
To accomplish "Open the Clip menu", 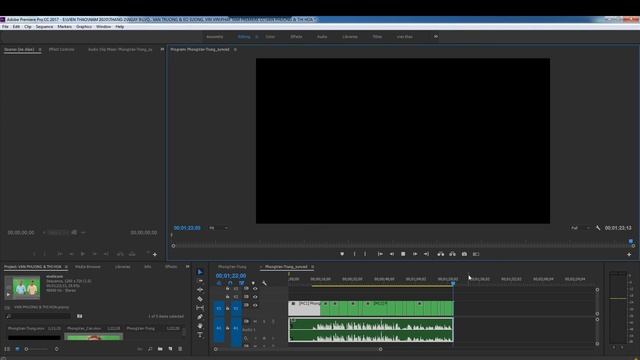I will click(x=28, y=27).
